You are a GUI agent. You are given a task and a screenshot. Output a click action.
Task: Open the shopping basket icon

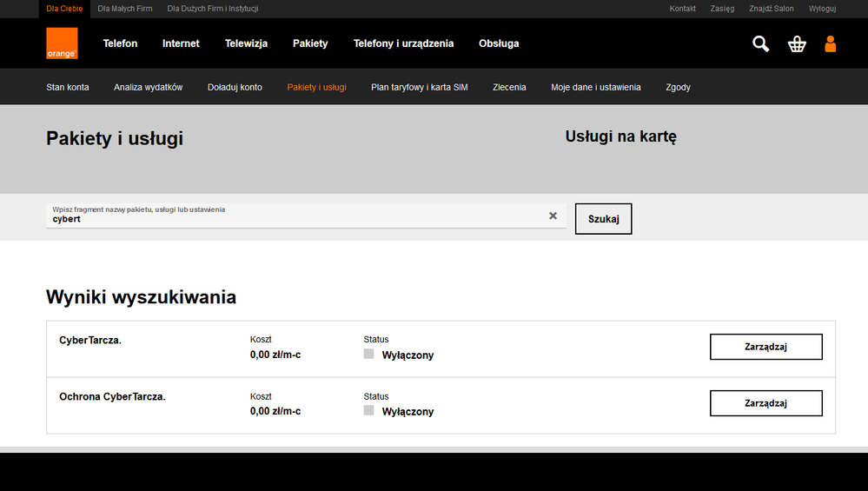tap(796, 43)
